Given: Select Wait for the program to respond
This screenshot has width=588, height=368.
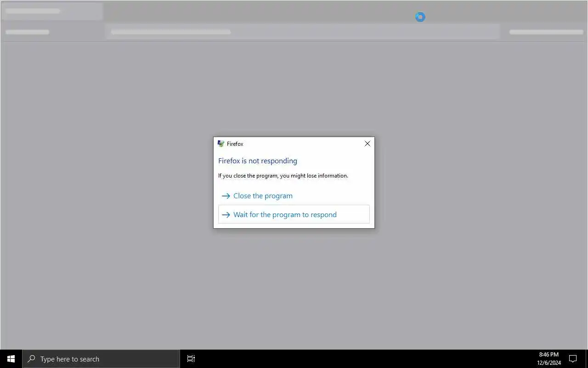Looking at the screenshot, I should (x=294, y=214).
